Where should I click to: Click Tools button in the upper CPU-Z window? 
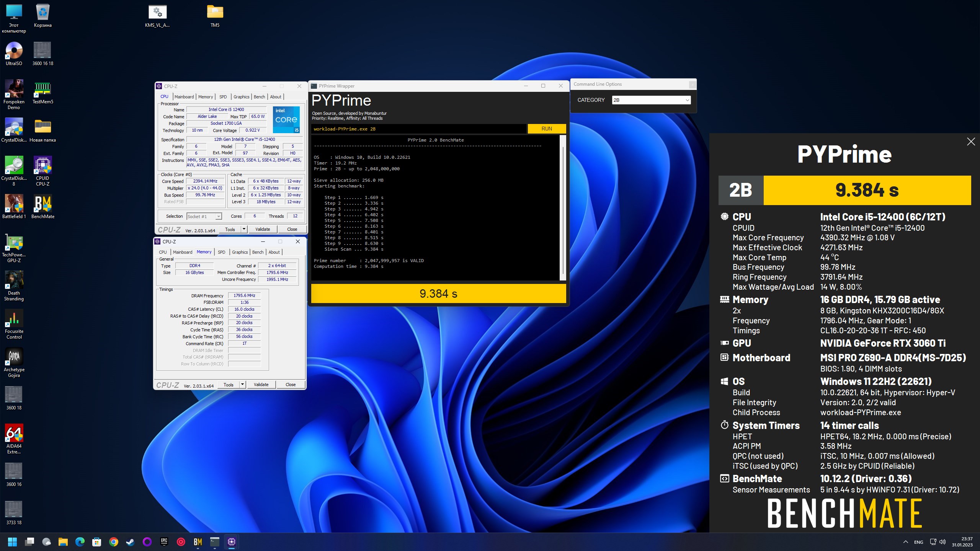click(x=230, y=229)
